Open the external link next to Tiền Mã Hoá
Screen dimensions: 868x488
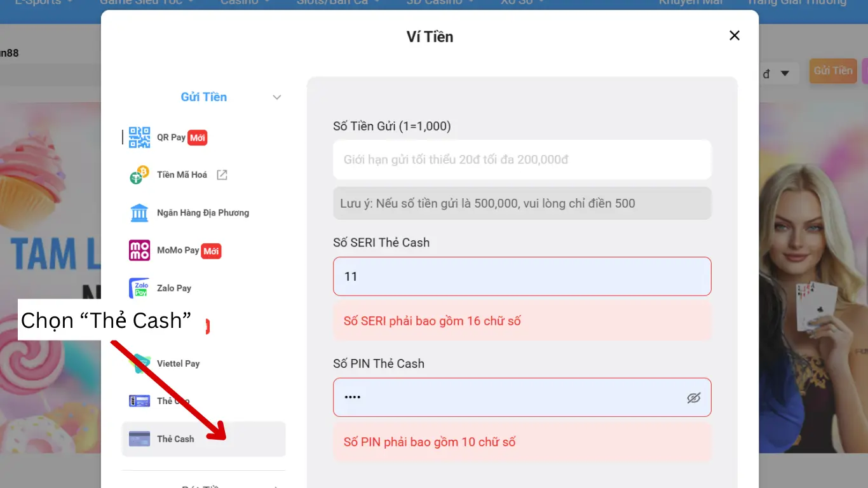pos(221,174)
